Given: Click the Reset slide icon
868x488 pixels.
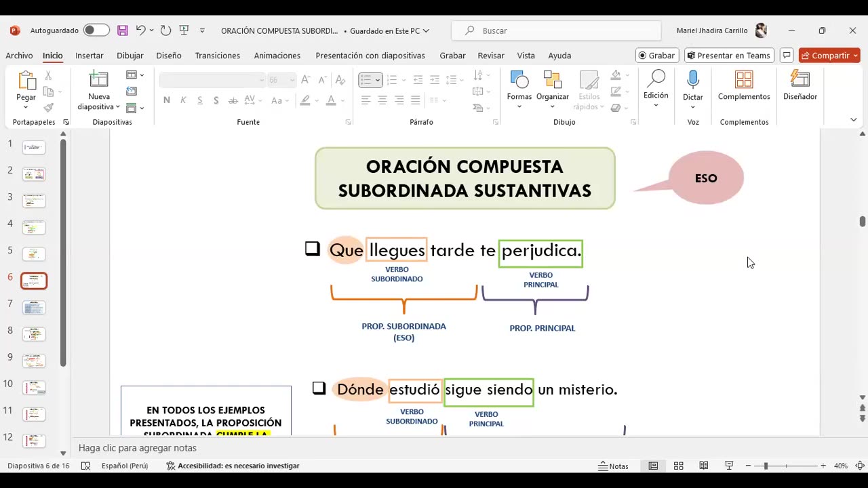Looking at the screenshot, I should click(132, 91).
